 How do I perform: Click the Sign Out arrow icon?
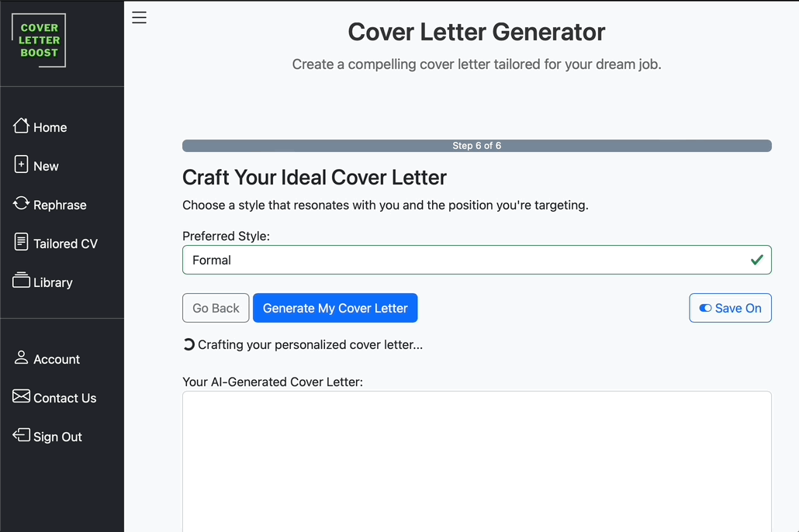tap(21, 434)
